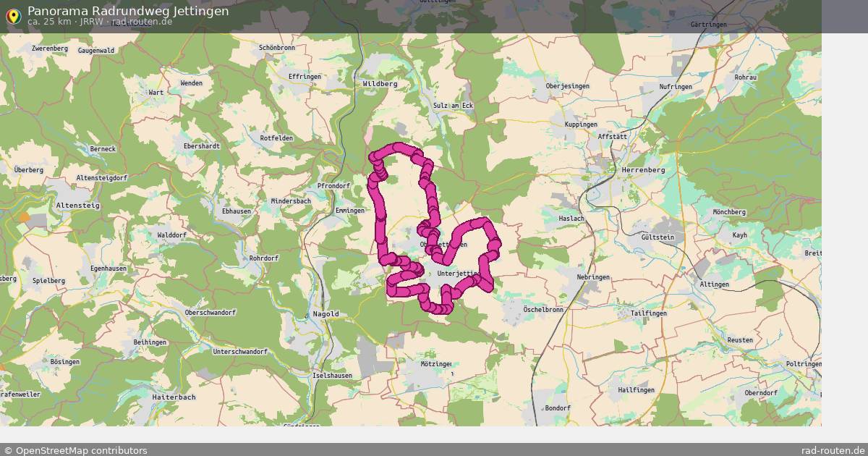Select the Nagold label on the map
The height and width of the screenshot is (456, 868).
pyautogui.click(x=325, y=314)
